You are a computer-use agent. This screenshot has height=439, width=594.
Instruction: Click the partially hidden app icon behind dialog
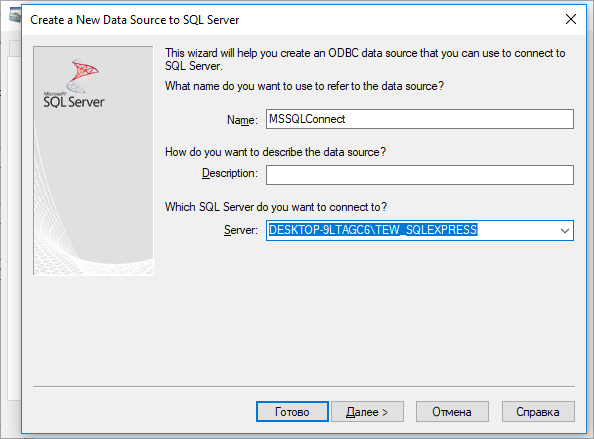click(15, 16)
